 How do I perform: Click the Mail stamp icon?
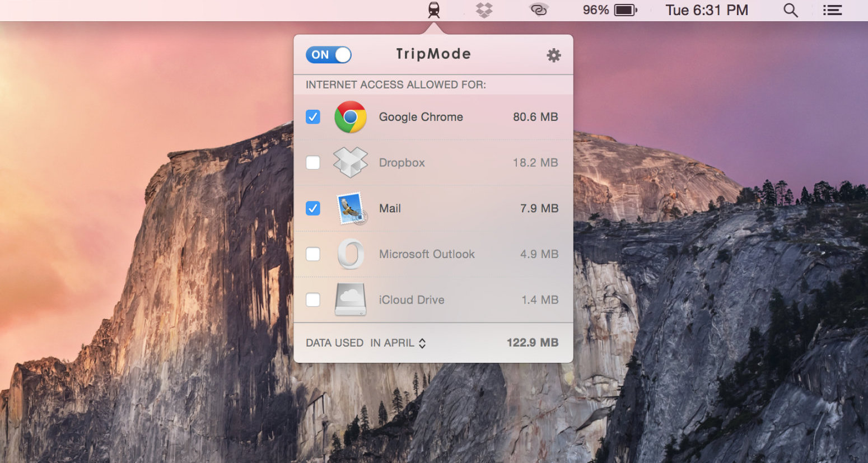click(x=352, y=208)
